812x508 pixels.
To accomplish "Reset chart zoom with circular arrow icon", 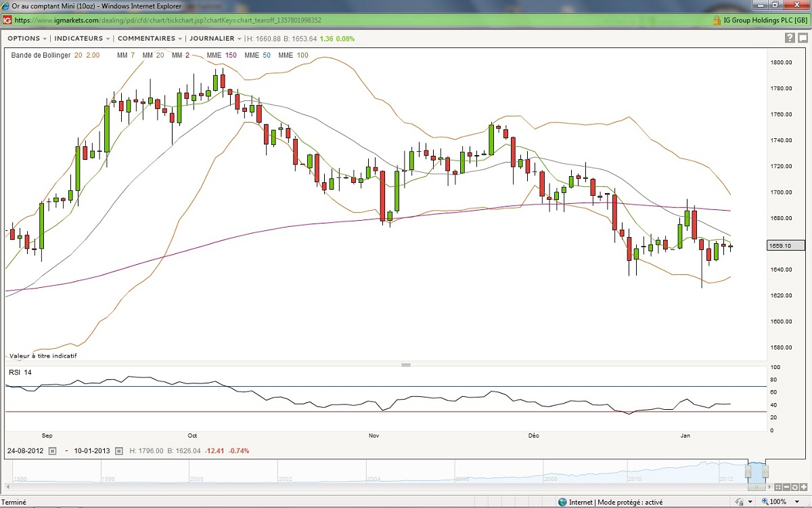I will click(796, 486).
